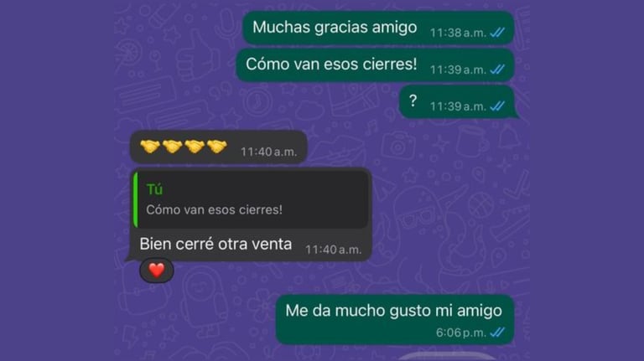Select 'Me da mucho gusto mi amigo' bubble
Image resolution: width=644 pixels, height=361 pixels.
pos(395,320)
